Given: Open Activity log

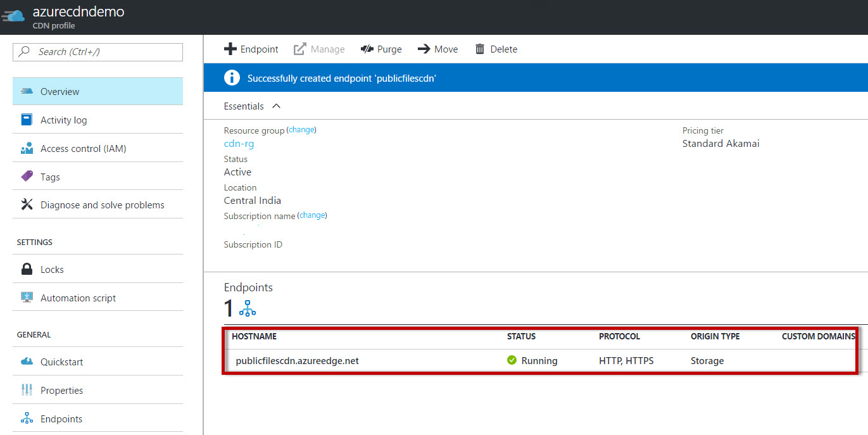Looking at the screenshot, I should click(x=97, y=120).
